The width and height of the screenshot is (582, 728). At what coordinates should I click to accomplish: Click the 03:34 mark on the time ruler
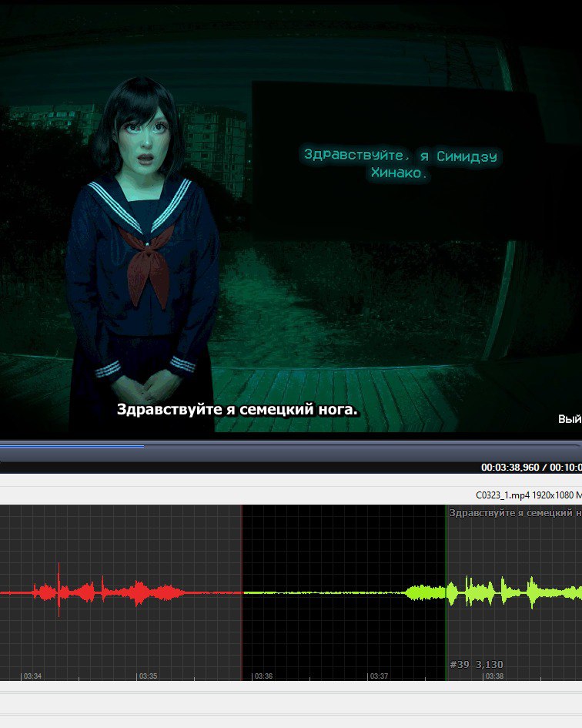click(x=32, y=676)
